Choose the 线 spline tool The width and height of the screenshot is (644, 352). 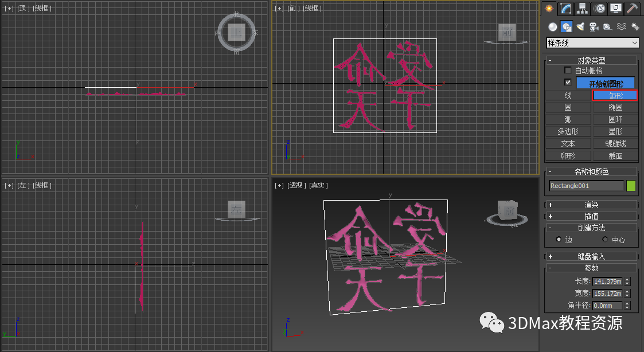click(x=568, y=95)
